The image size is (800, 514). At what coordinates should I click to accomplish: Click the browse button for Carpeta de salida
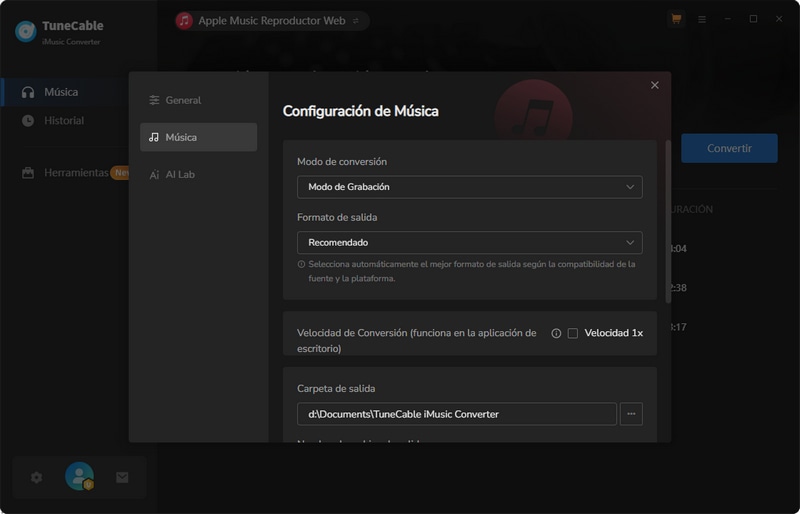(x=631, y=414)
